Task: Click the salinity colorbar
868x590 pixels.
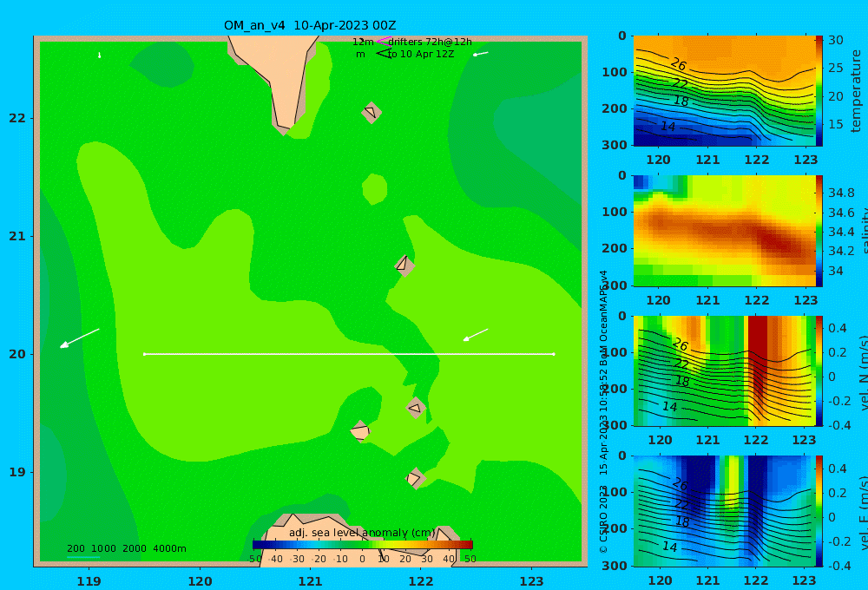Action: pos(819,231)
